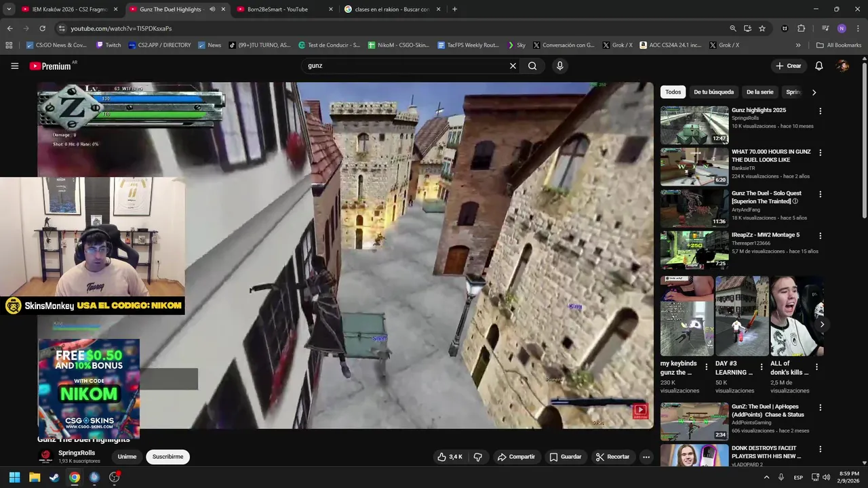This screenshot has height=488, width=868.
Task: Open 'WHAT 70.000 HOURS IN GUNZ' title
Action: [770, 156]
